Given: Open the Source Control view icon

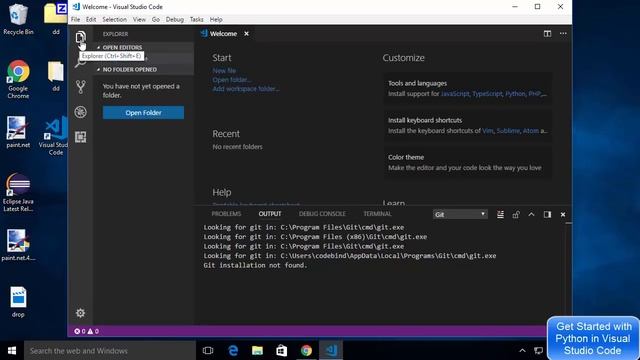Looking at the screenshot, I should (x=80, y=87).
